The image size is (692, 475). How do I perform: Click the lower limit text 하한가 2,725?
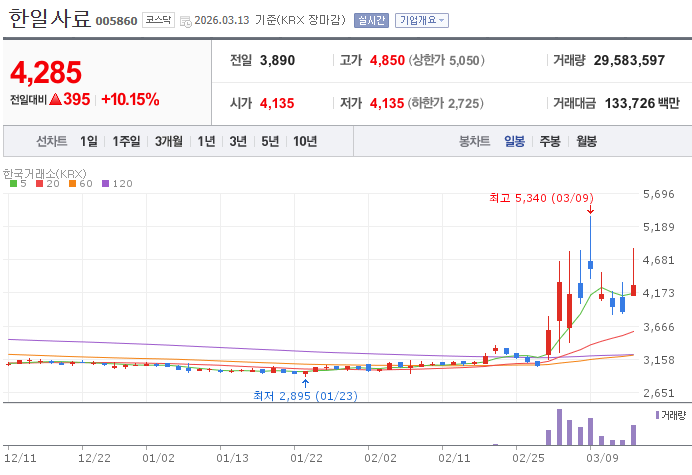pos(445,103)
